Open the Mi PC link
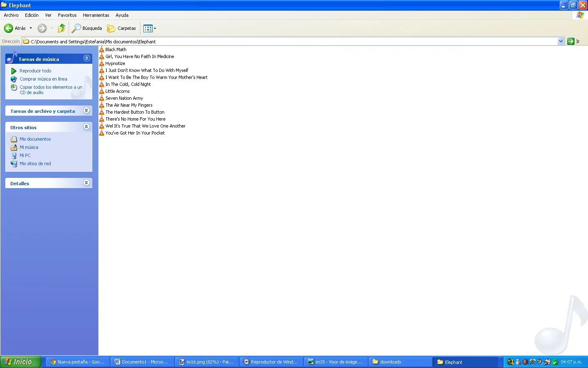This screenshot has width=588, height=368. [x=25, y=155]
